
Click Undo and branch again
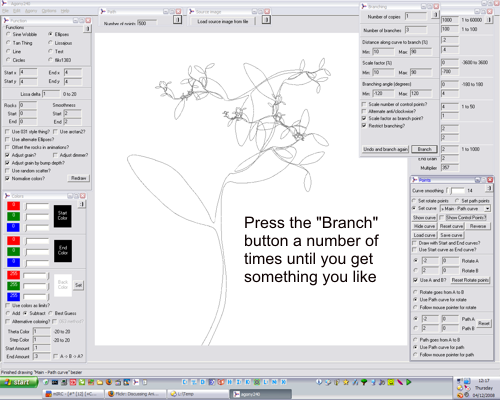385,149
